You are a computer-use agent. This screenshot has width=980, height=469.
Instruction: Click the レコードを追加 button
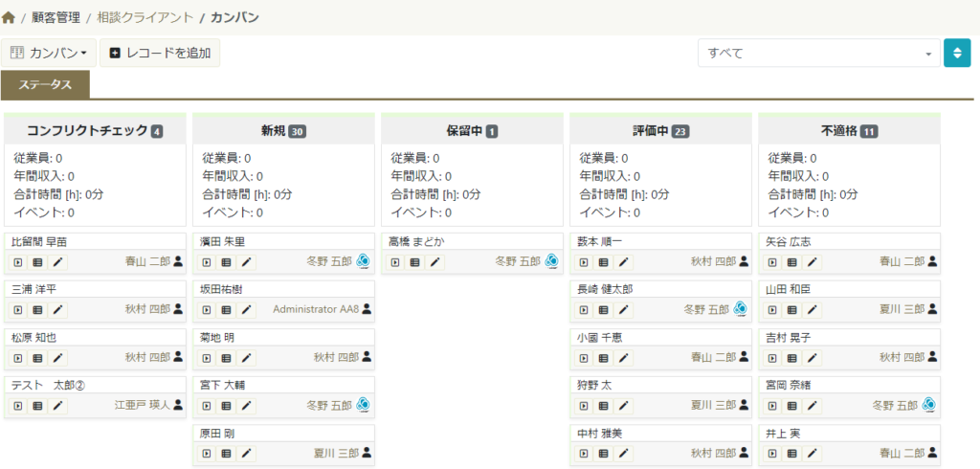click(160, 53)
